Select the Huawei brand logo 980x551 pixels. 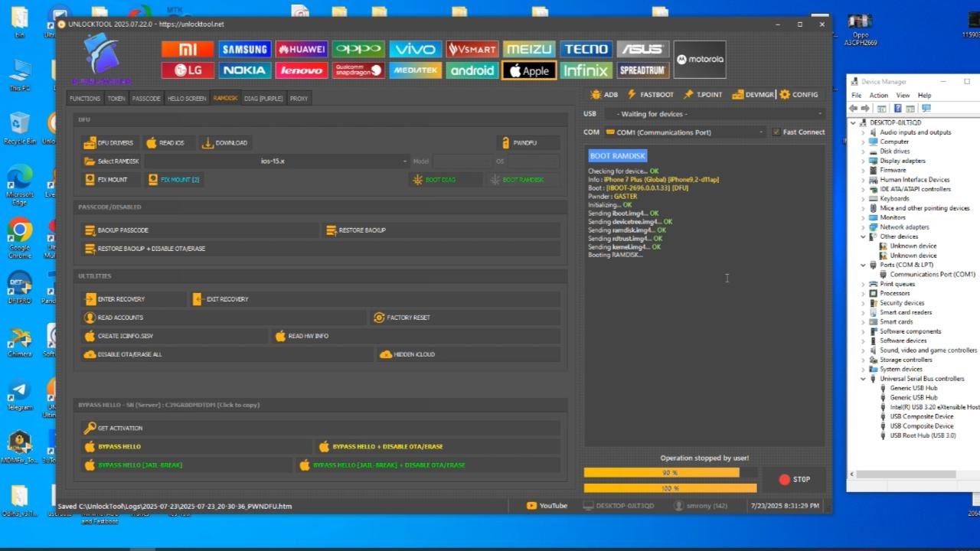click(x=302, y=49)
